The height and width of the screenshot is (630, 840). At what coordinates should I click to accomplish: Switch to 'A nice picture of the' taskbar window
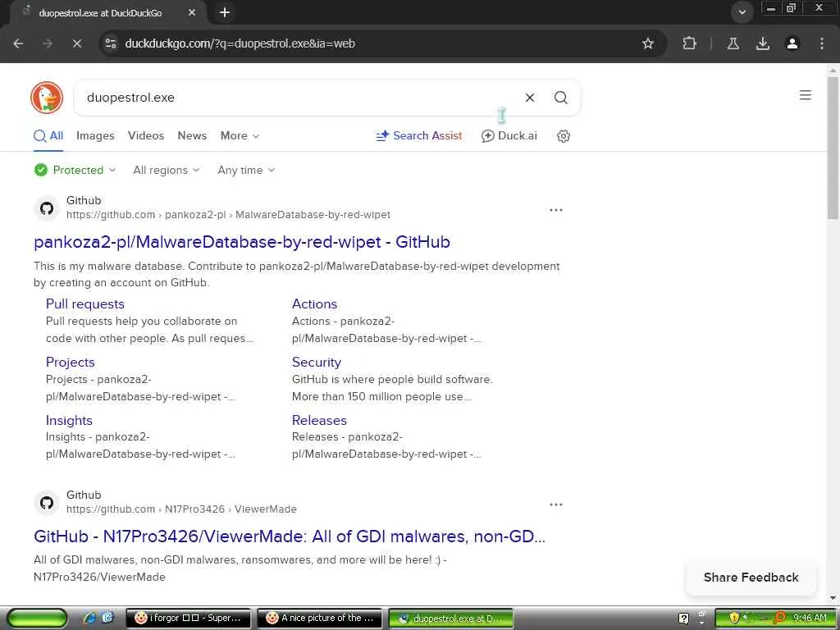(x=320, y=619)
